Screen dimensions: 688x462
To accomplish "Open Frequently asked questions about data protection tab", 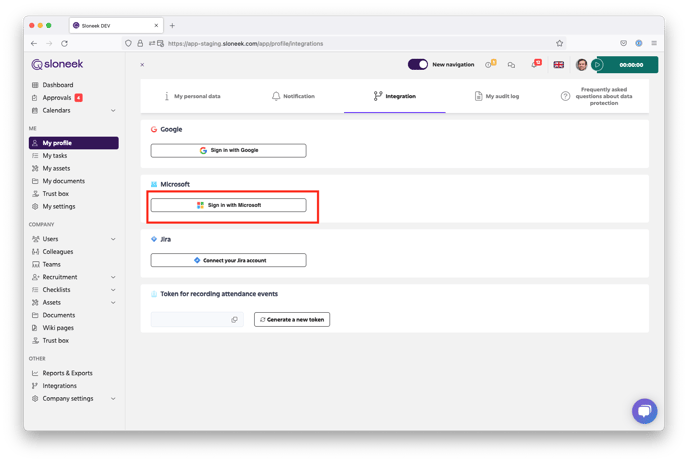I will (x=597, y=96).
